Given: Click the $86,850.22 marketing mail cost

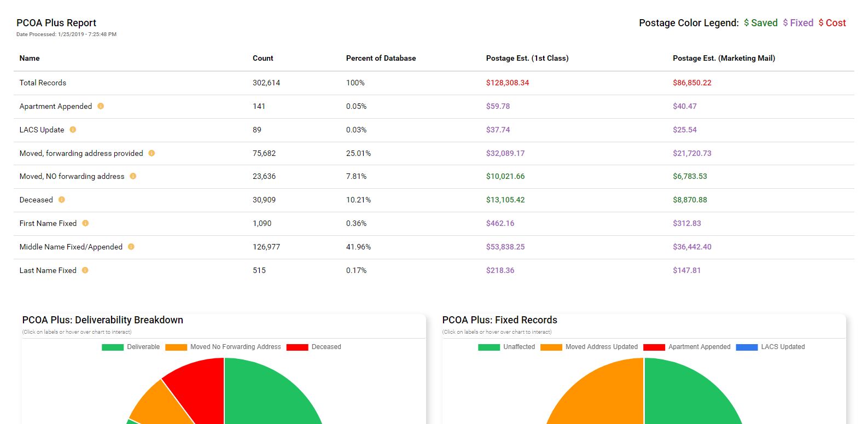Looking at the screenshot, I should point(692,83).
